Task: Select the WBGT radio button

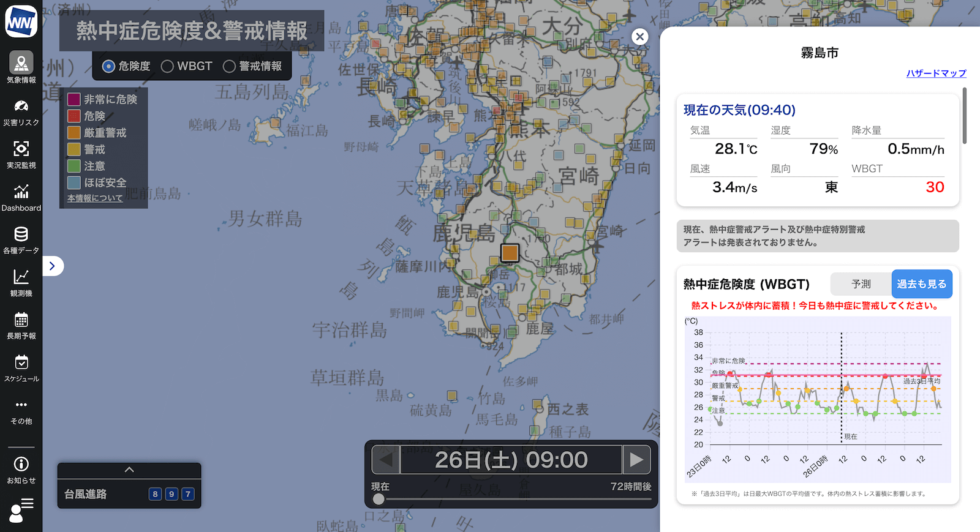Action: click(167, 66)
